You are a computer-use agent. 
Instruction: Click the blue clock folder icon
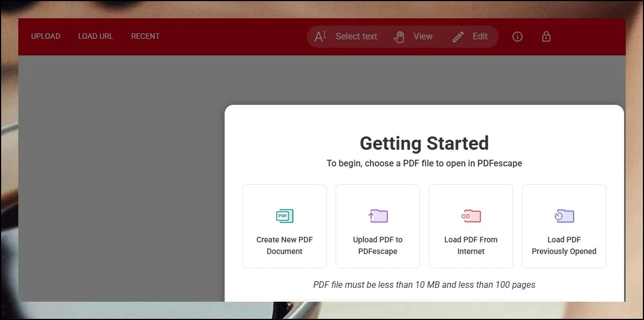[564, 216]
